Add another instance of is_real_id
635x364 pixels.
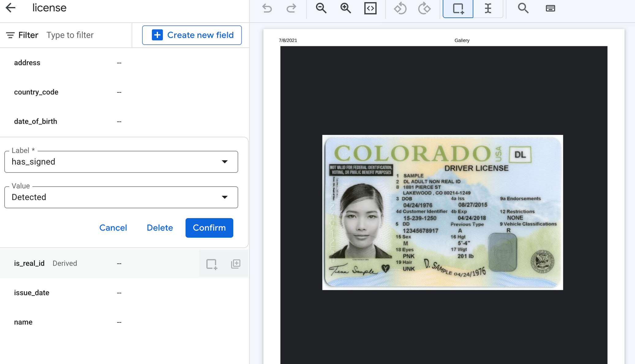click(235, 263)
